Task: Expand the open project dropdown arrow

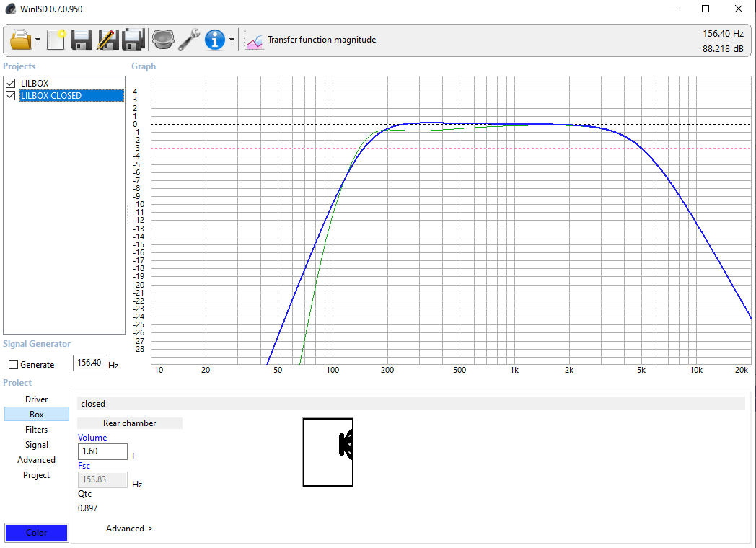Action: [38, 40]
